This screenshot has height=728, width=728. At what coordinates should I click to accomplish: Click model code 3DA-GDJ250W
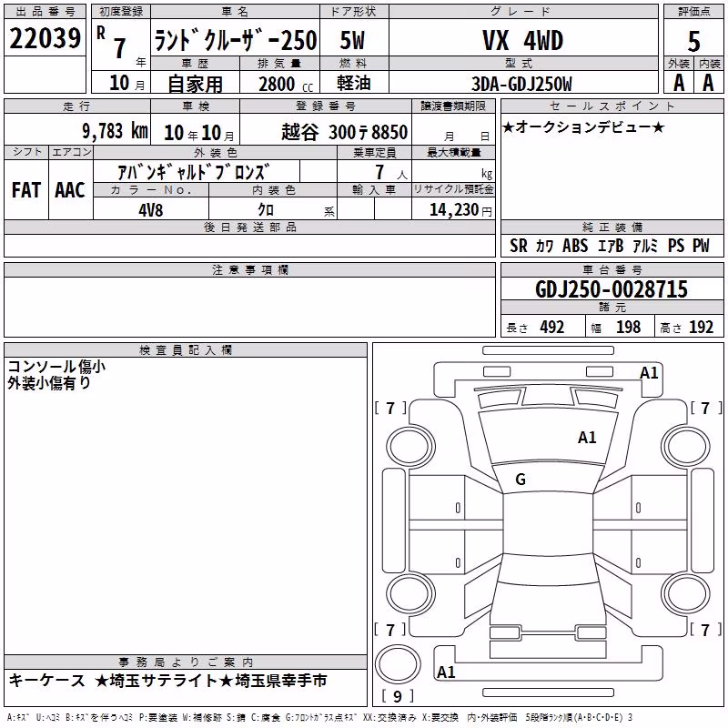point(521,84)
